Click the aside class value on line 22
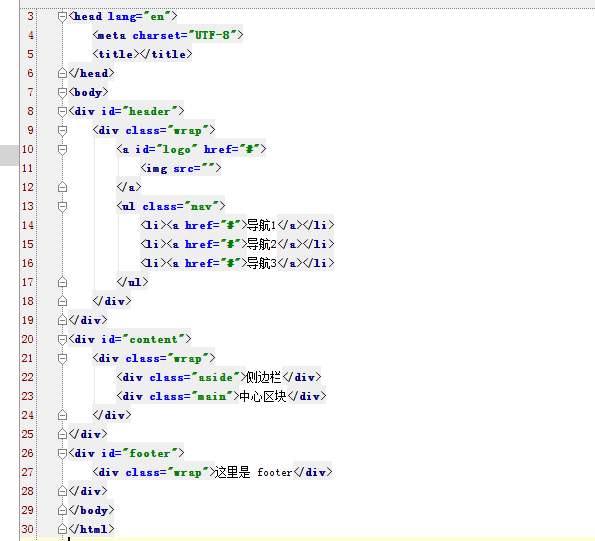595x541 pixels. click(x=215, y=377)
